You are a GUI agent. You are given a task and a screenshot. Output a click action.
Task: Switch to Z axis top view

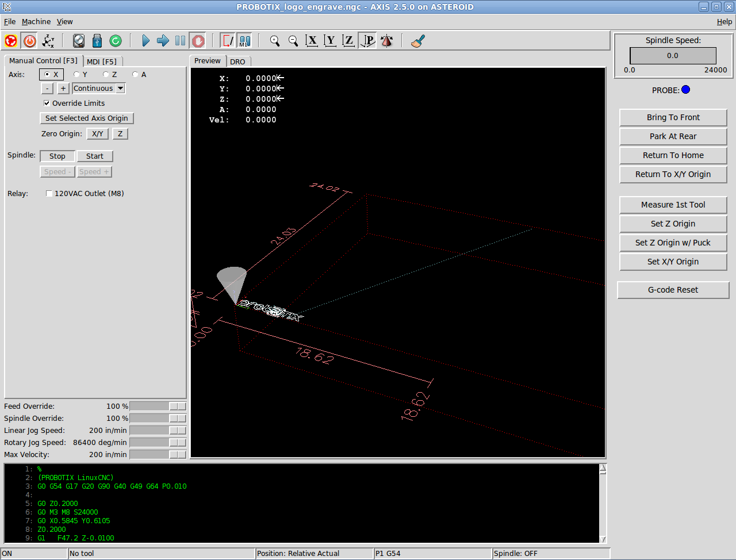(348, 41)
